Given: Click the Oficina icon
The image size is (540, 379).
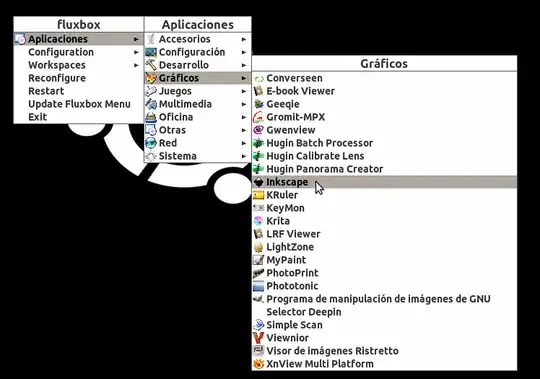Looking at the screenshot, I should coord(151,117).
